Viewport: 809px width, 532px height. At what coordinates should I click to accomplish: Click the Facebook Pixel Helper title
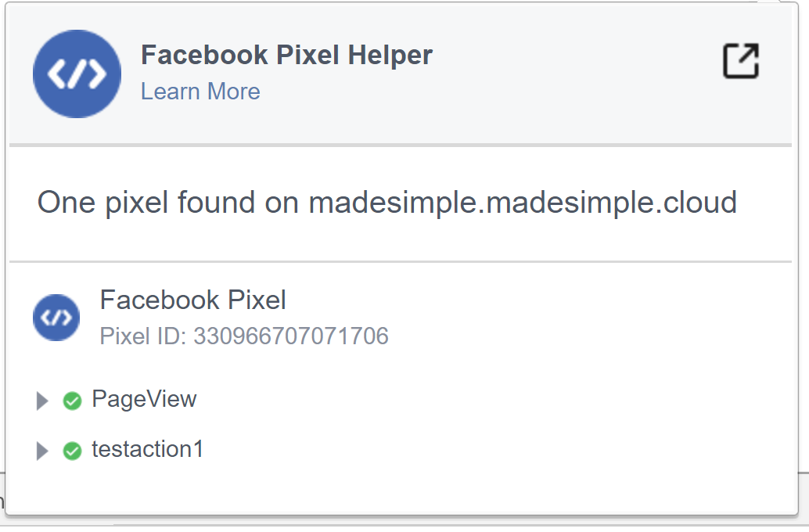click(286, 55)
